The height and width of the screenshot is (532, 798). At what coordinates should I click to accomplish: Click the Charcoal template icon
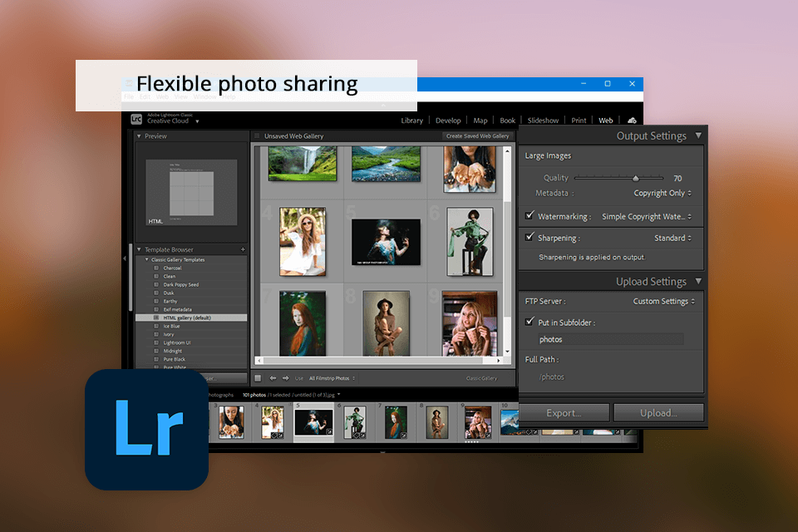tap(156, 268)
